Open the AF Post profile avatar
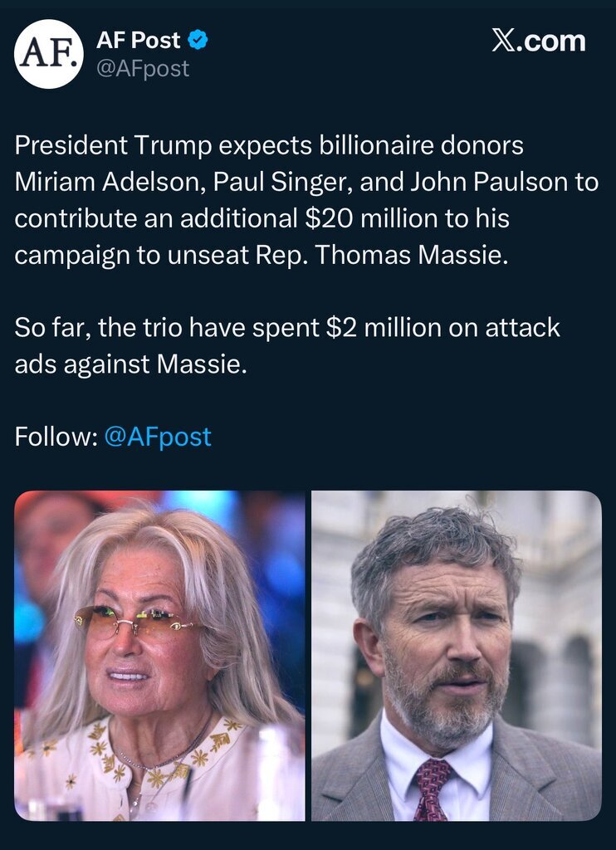This screenshot has width=616, height=850. point(49,54)
